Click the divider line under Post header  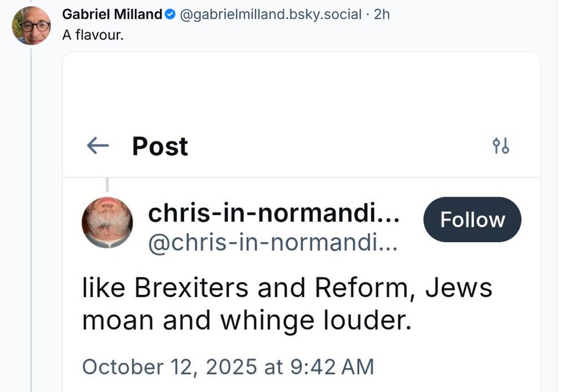click(x=301, y=177)
